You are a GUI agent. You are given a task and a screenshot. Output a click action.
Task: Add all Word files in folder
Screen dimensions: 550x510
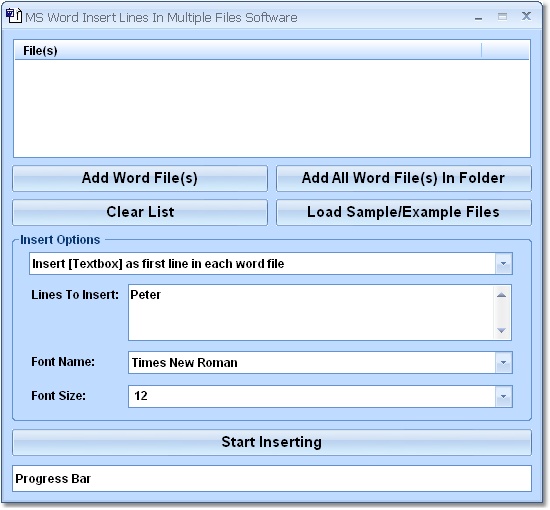click(x=404, y=178)
